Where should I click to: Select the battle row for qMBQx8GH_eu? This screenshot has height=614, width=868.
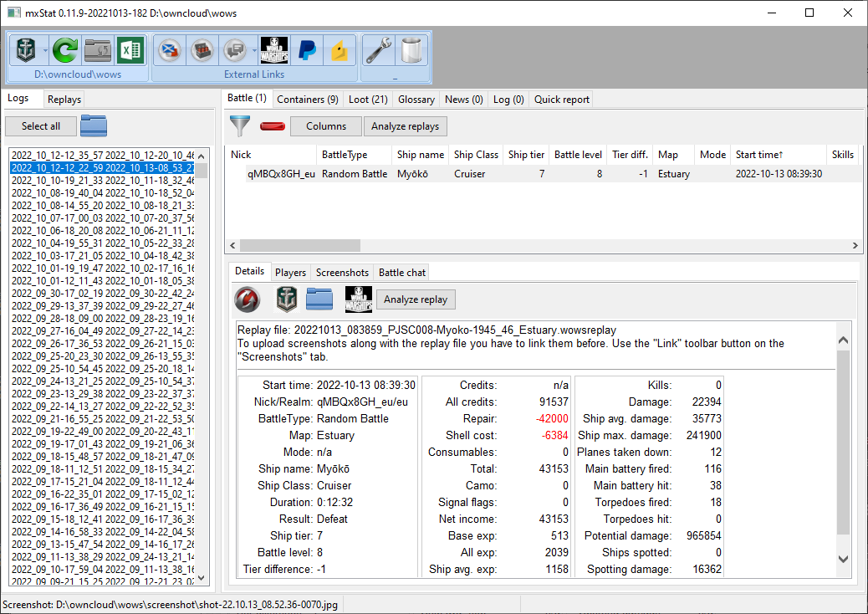pos(545,174)
